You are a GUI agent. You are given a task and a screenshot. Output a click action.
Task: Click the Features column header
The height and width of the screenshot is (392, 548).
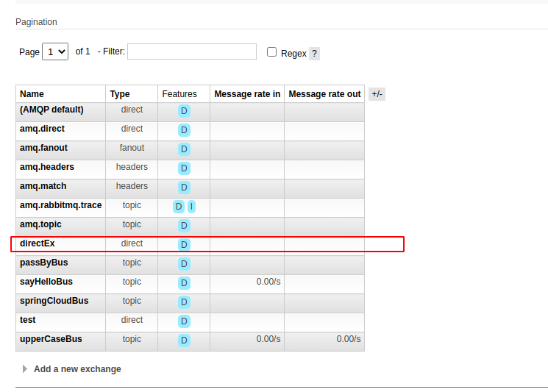pos(179,94)
